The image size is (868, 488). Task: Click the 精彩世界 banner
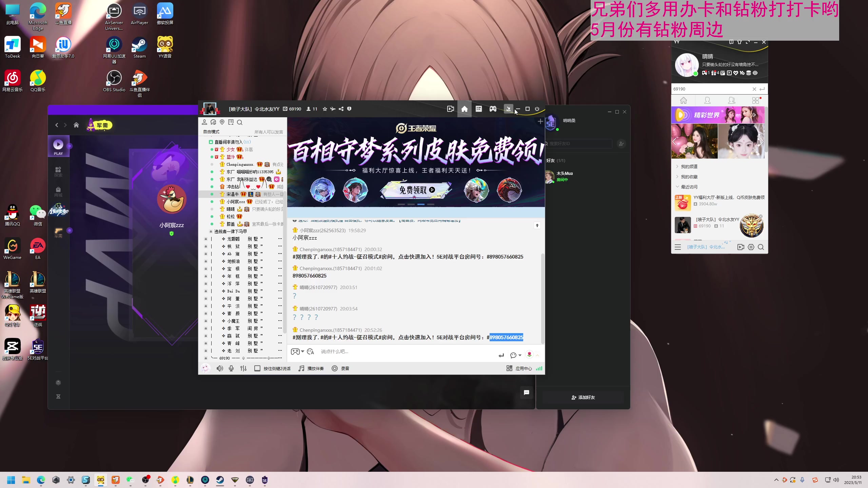(x=718, y=115)
